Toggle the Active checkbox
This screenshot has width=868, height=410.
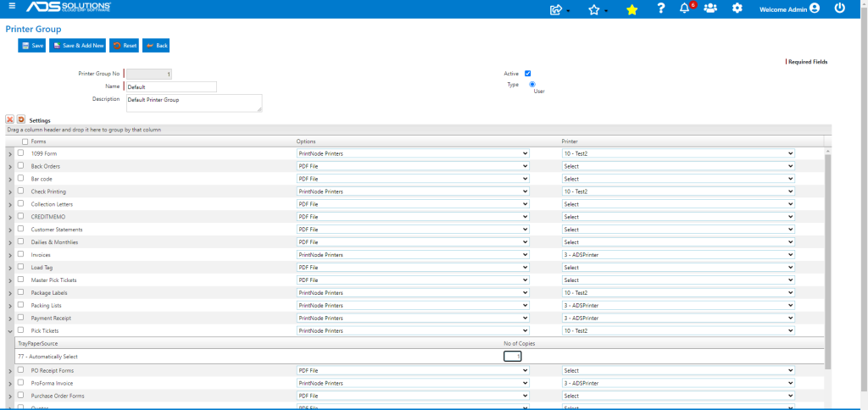coord(527,74)
